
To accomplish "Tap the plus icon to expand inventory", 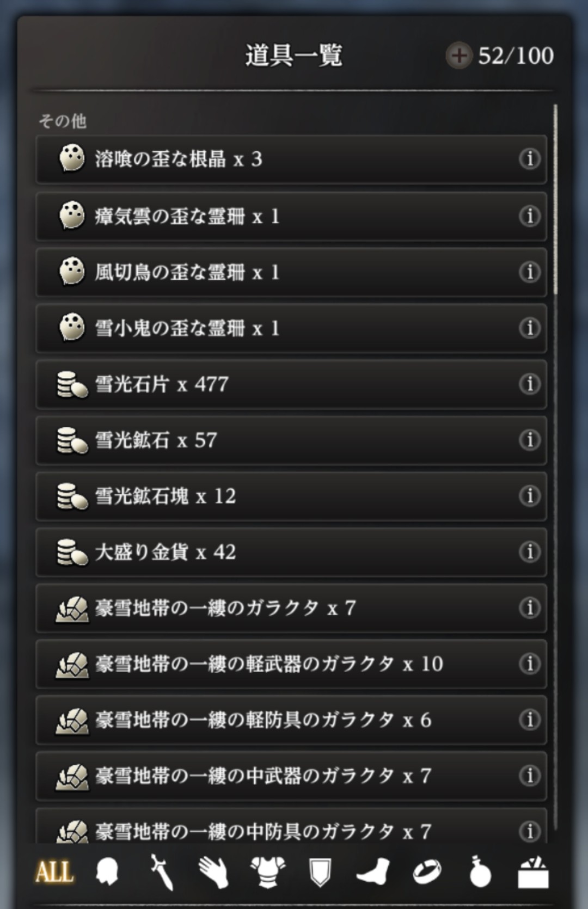I will 459,56.
